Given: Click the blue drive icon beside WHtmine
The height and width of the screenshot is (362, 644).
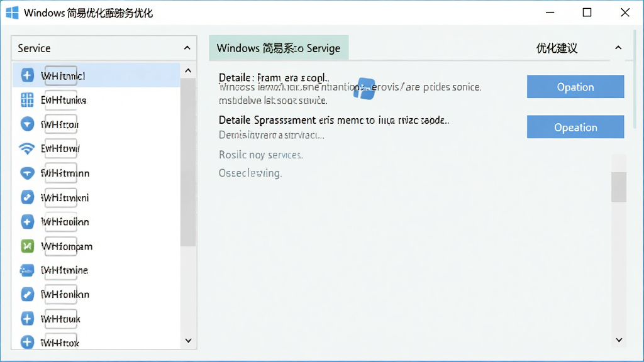Looking at the screenshot, I should coord(27,270).
